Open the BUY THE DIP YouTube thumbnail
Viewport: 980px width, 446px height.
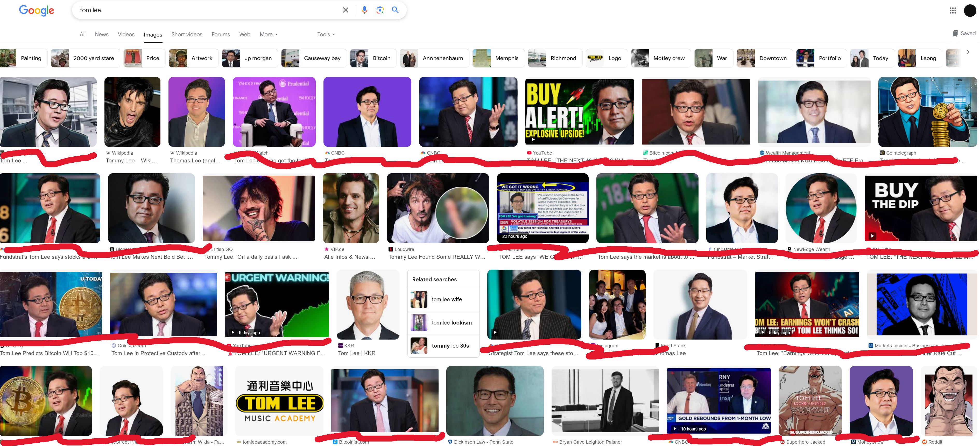coord(920,208)
